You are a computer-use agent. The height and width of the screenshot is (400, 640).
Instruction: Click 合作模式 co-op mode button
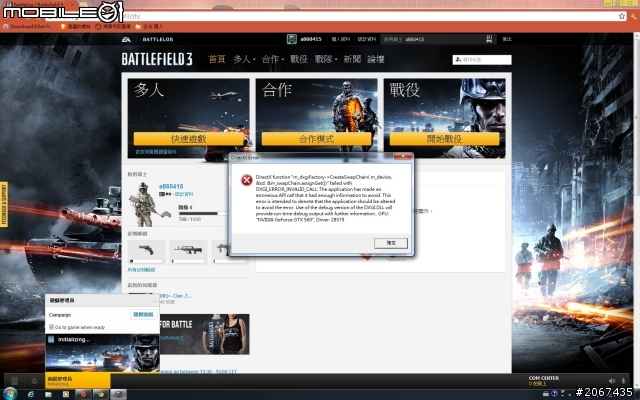316,139
